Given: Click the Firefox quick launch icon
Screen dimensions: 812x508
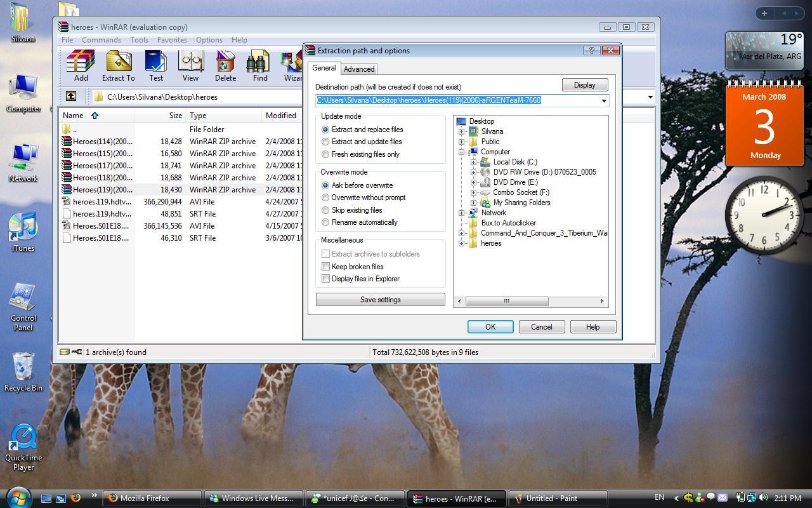Looking at the screenshot, I should click(x=75, y=498).
